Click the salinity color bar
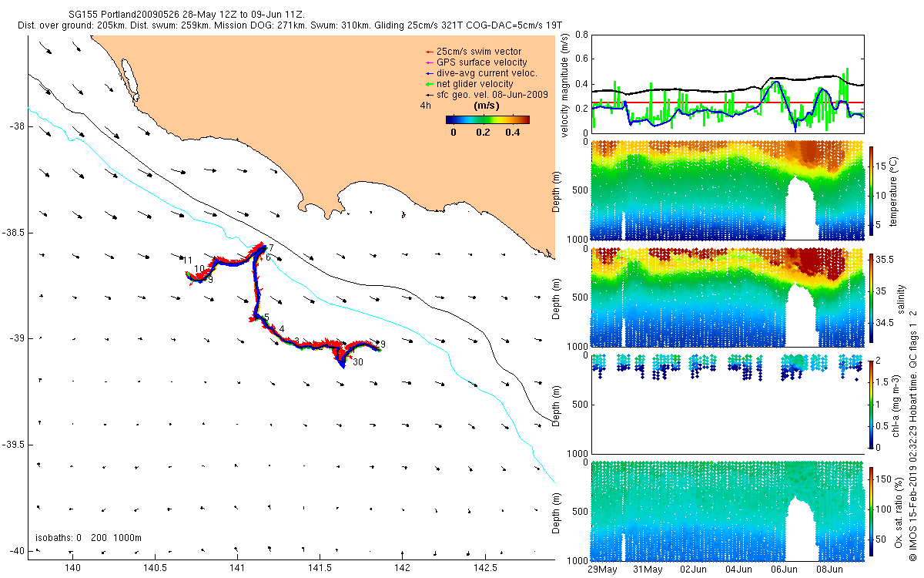The image size is (924, 578). tap(872, 300)
